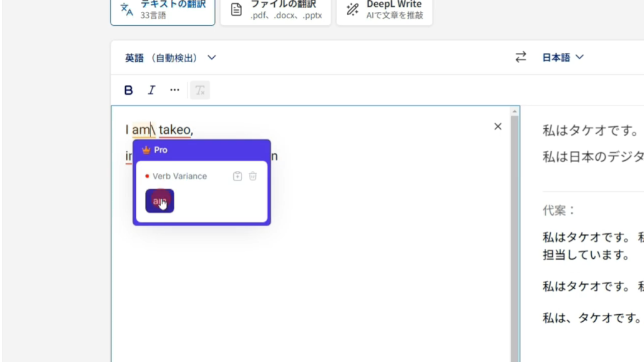Click the Verb Variance label
The width and height of the screenshot is (644, 362).
[179, 176]
